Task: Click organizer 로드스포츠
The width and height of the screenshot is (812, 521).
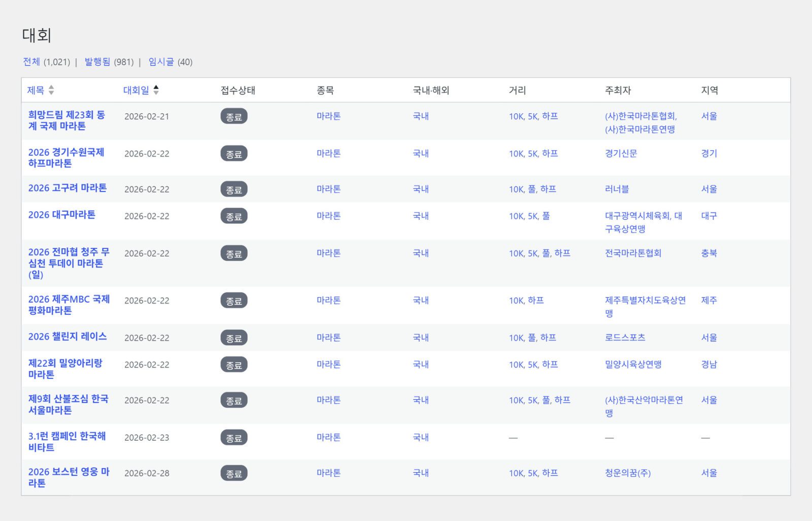Action: point(625,338)
